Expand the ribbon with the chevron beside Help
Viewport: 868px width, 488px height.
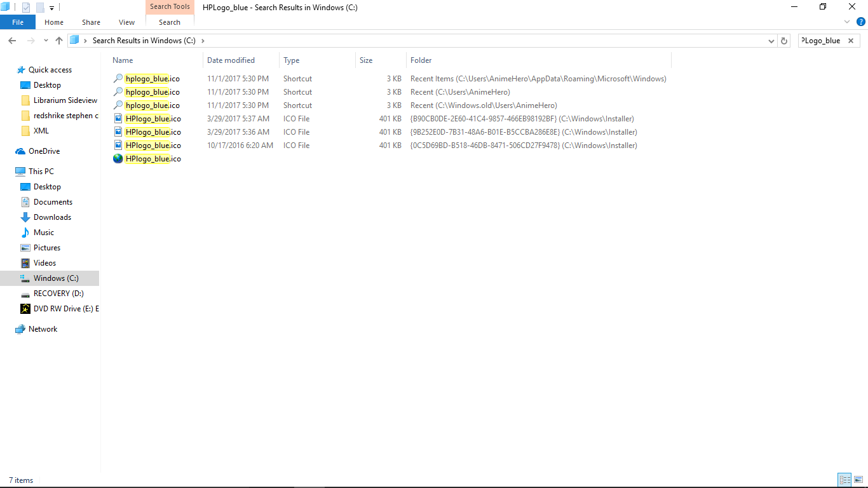tap(848, 22)
